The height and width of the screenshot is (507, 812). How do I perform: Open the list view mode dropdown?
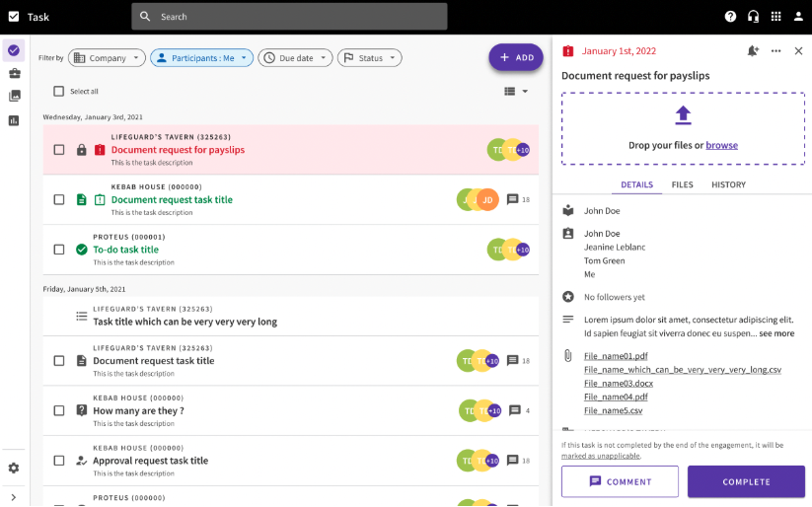(x=516, y=91)
